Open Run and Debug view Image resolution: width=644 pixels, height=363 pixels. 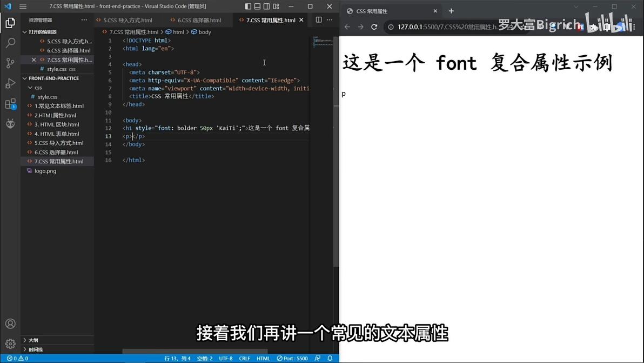click(x=10, y=83)
